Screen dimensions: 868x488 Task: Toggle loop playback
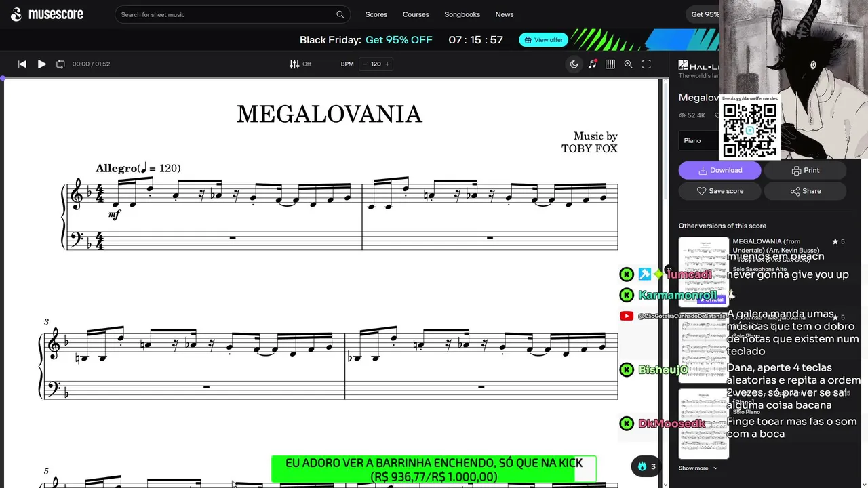(60, 64)
